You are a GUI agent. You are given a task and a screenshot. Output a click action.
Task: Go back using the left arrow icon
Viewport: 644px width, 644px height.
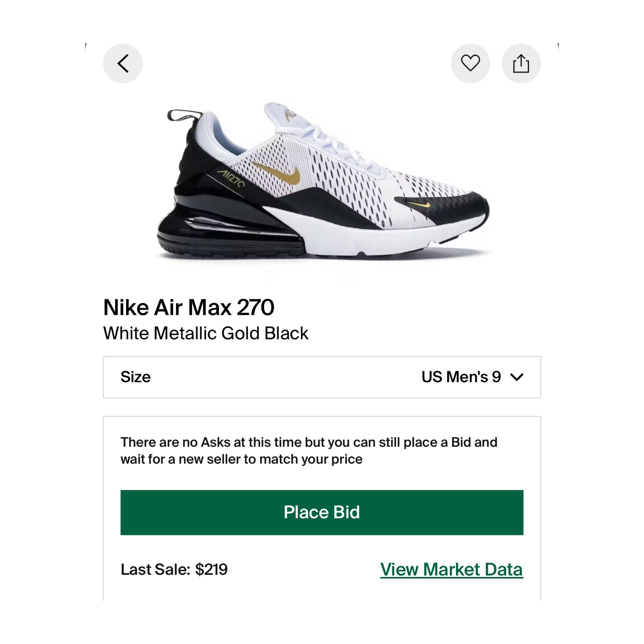pyautogui.click(x=123, y=63)
